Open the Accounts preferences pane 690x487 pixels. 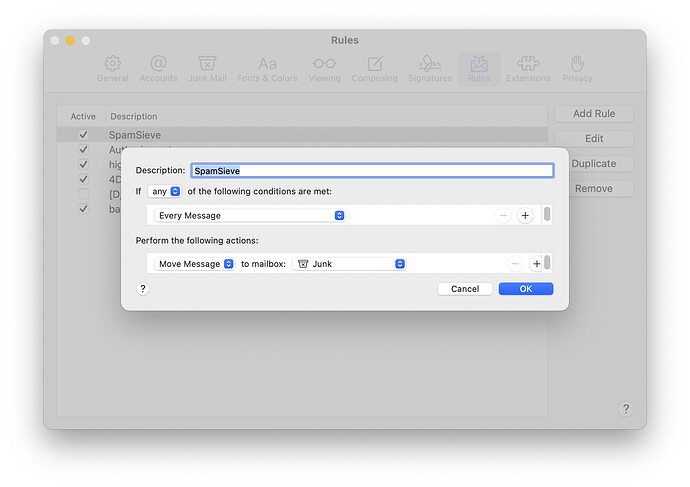coord(158,69)
